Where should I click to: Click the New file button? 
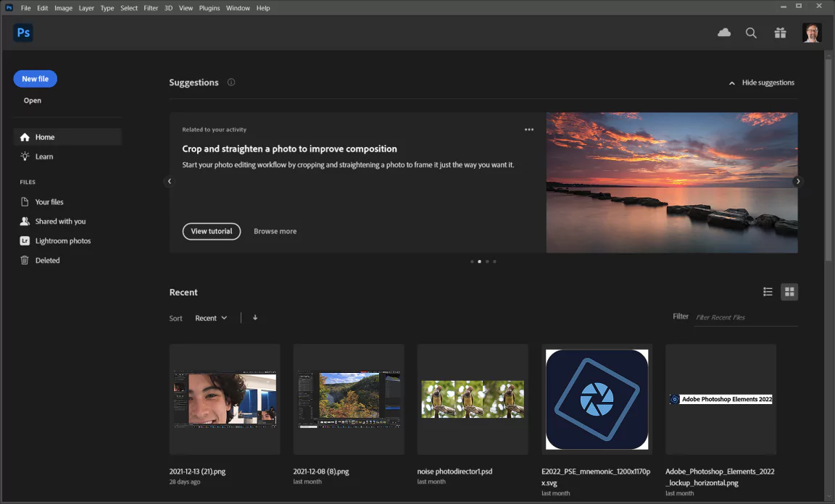35,79
